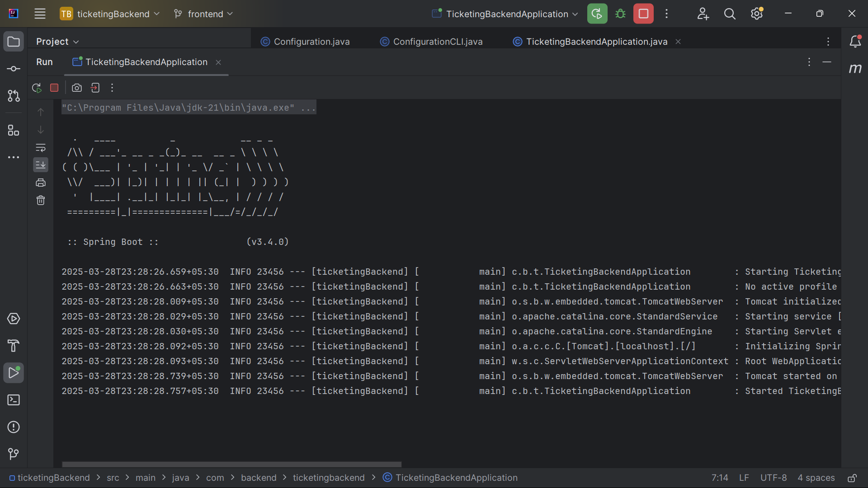Open the Git tool window
The image size is (868, 488).
(14, 454)
